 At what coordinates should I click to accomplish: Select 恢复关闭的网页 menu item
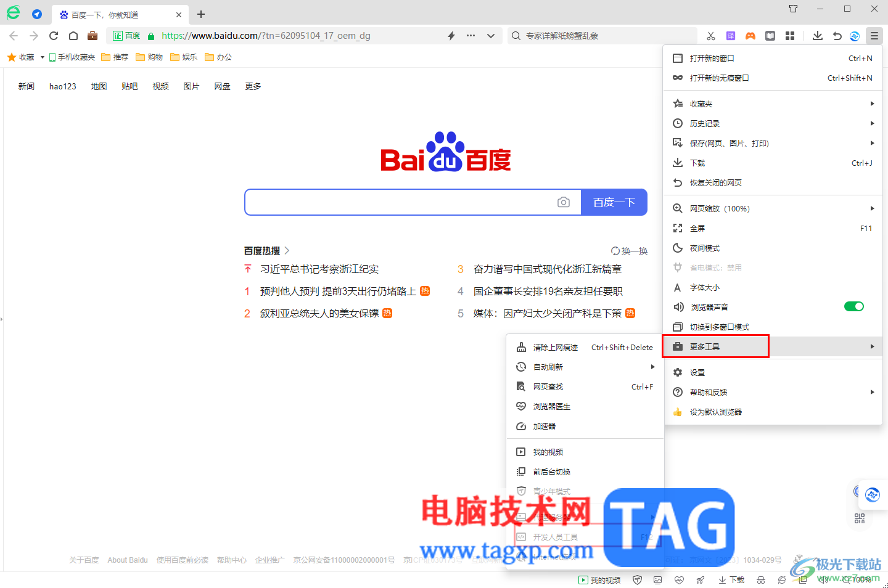click(773, 182)
